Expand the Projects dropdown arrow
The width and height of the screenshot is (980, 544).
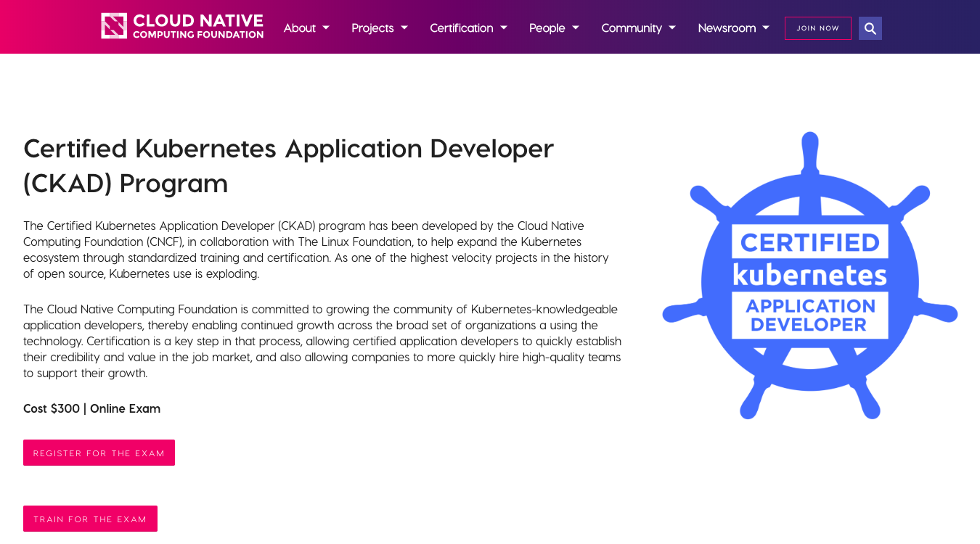(404, 28)
